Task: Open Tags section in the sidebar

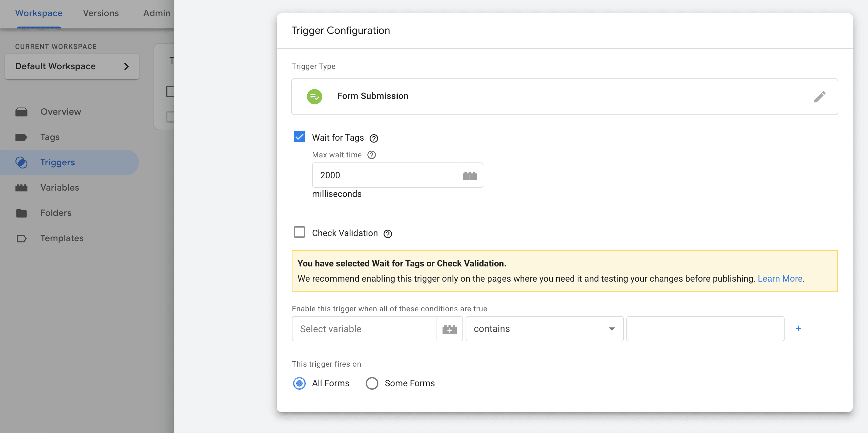Action: pos(50,137)
